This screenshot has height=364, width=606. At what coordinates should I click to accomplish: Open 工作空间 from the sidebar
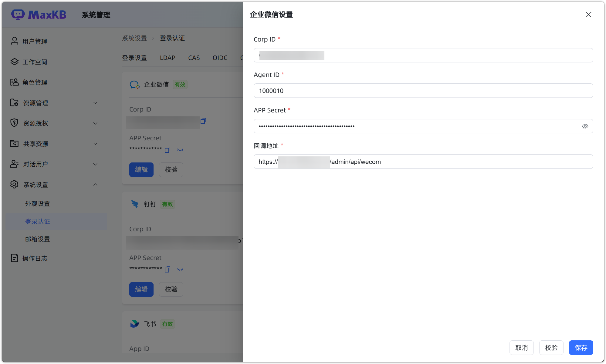(35, 62)
